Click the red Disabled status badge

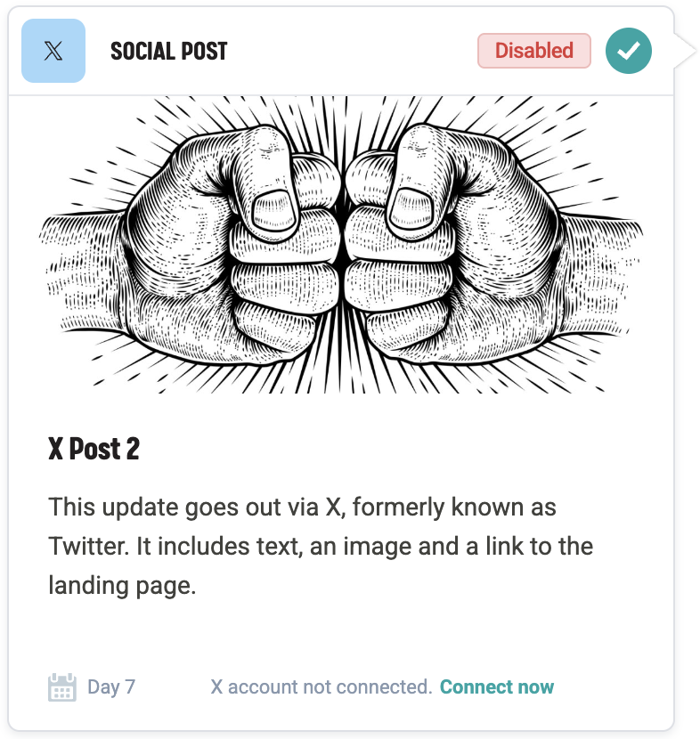pos(534,51)
